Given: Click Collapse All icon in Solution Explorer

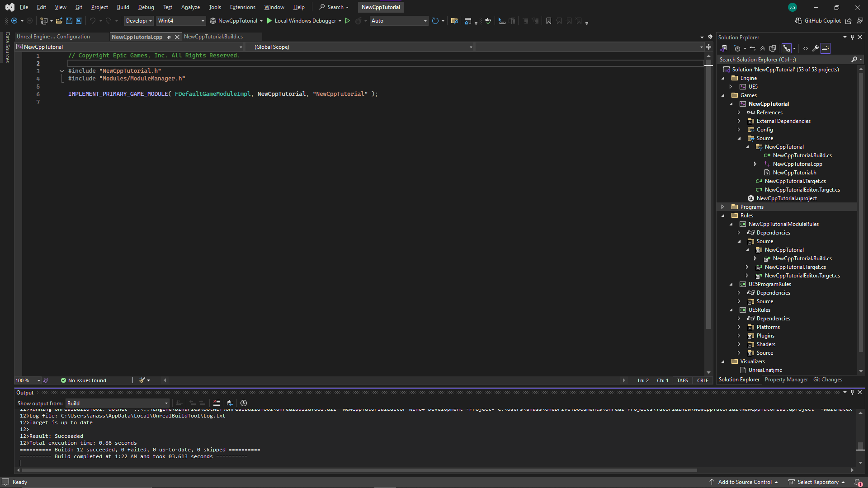Looking at the screenshot, I should (763, 48).
